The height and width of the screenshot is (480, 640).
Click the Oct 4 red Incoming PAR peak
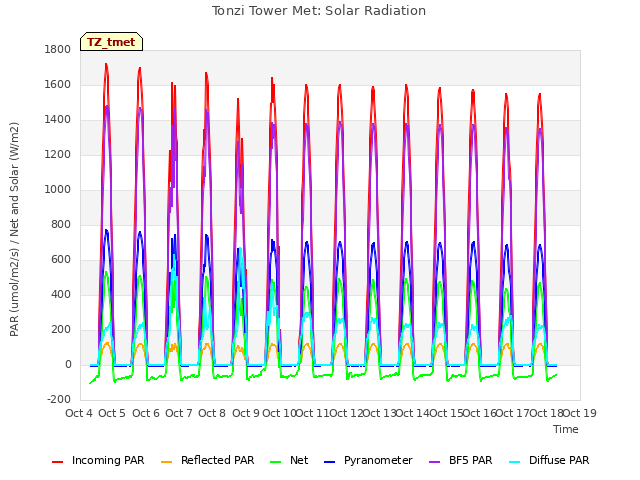click(x=106, y=65)
